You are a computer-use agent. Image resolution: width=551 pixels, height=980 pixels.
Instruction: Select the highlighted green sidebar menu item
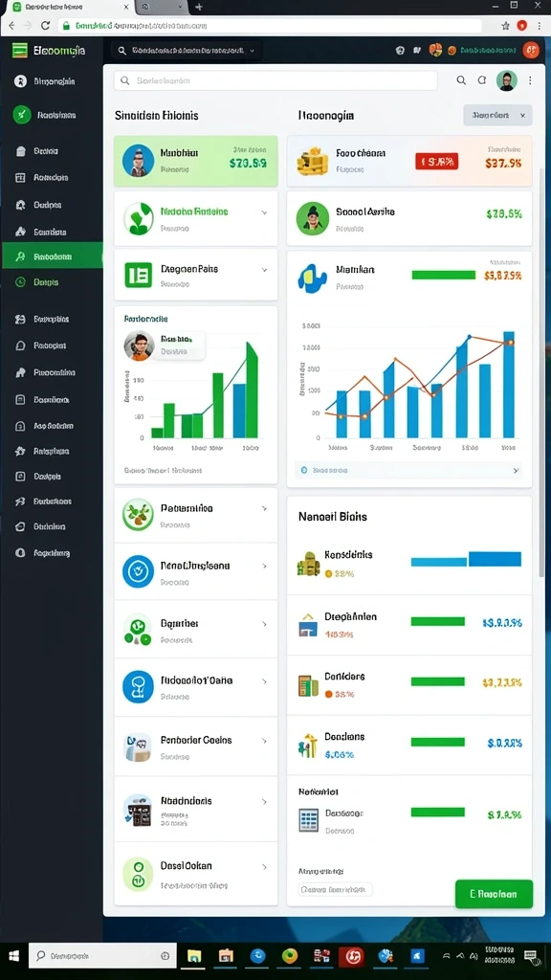pos(52,256)
